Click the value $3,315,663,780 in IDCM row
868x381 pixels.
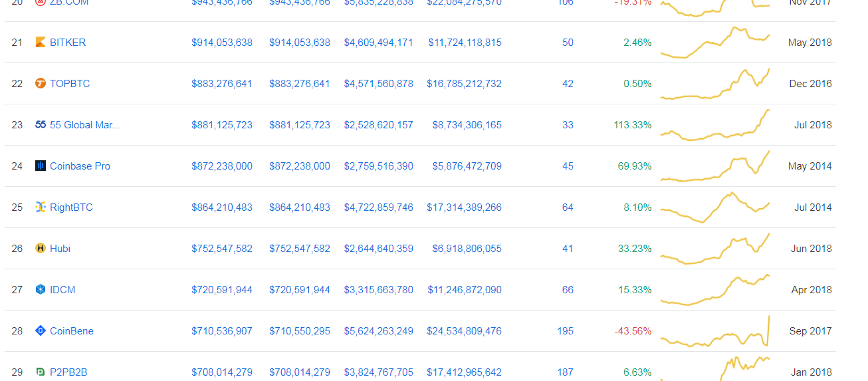coord(378,290)
